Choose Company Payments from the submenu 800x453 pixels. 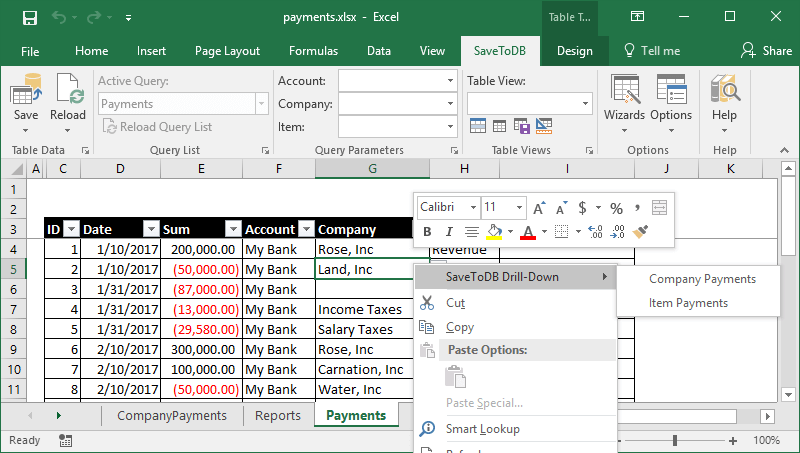(702, 279)
